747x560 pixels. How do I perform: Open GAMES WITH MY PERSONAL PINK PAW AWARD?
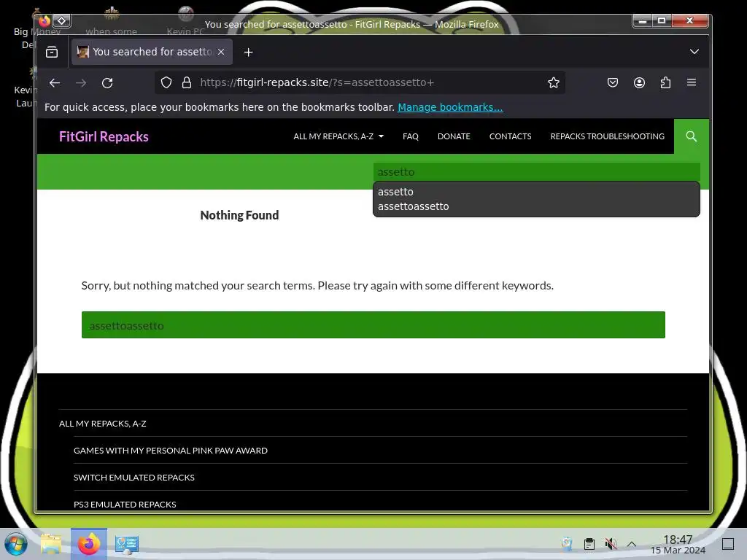[x=171, y=451]
